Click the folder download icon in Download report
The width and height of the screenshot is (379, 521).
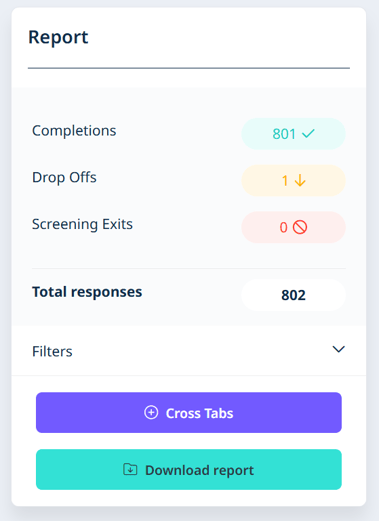(130, 469)
